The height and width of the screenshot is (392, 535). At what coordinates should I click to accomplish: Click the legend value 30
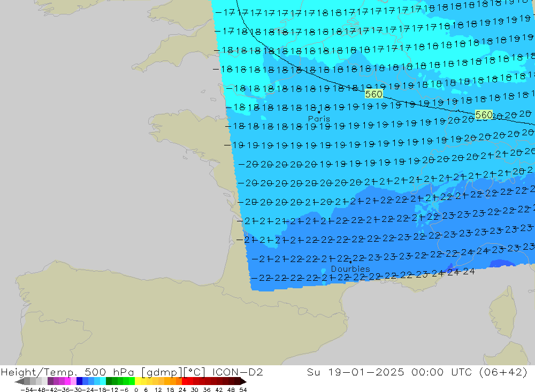click(x=195, y=390)
